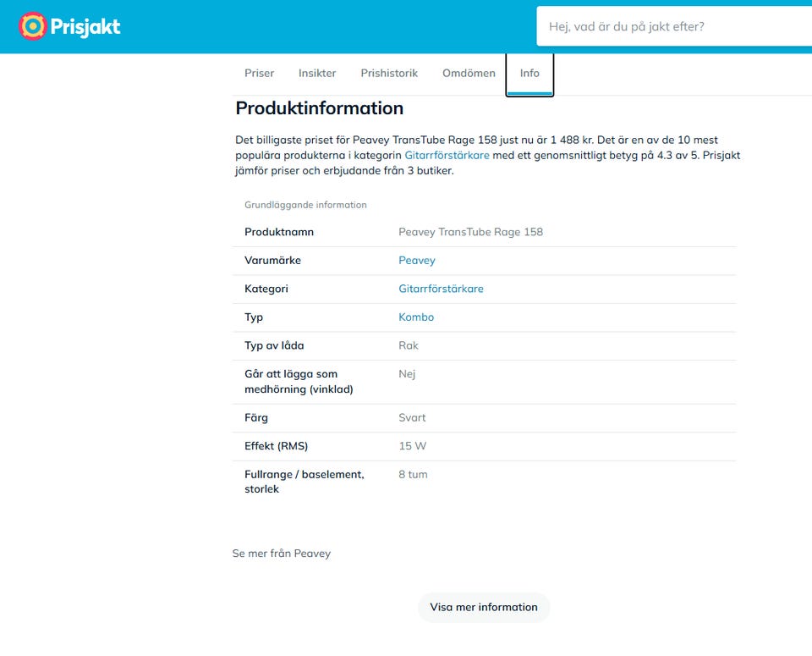Screen dimensions: 812x656
Task: Switch to the Priser tab
Action: point(259,73)
